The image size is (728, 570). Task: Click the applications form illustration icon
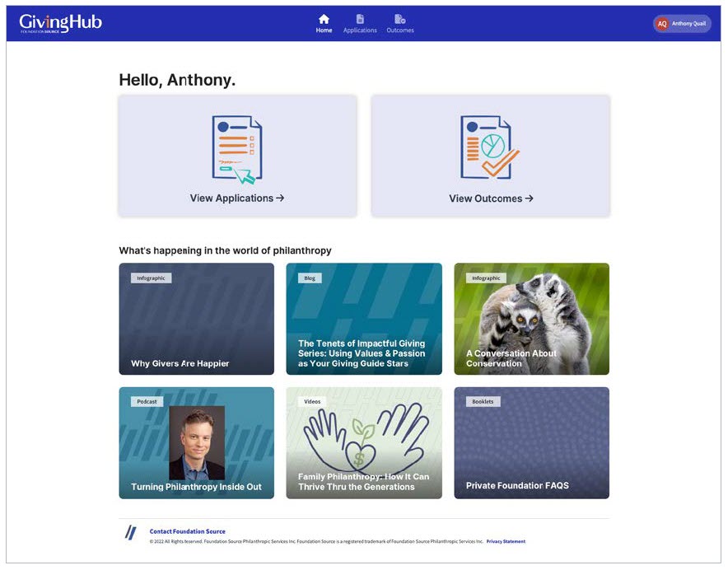pyautogui.click(x=237, y=149)
